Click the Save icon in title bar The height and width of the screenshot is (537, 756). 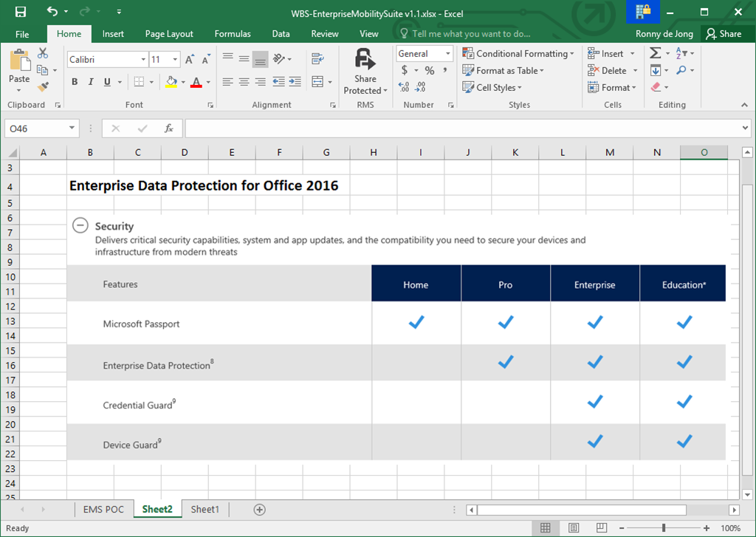pyautogui.click(x=20, y=12)
